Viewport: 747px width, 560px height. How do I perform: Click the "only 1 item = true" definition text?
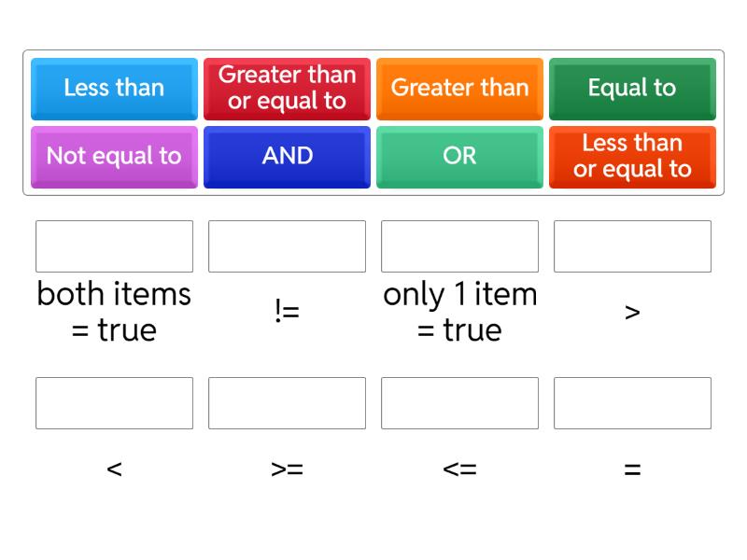459,312
